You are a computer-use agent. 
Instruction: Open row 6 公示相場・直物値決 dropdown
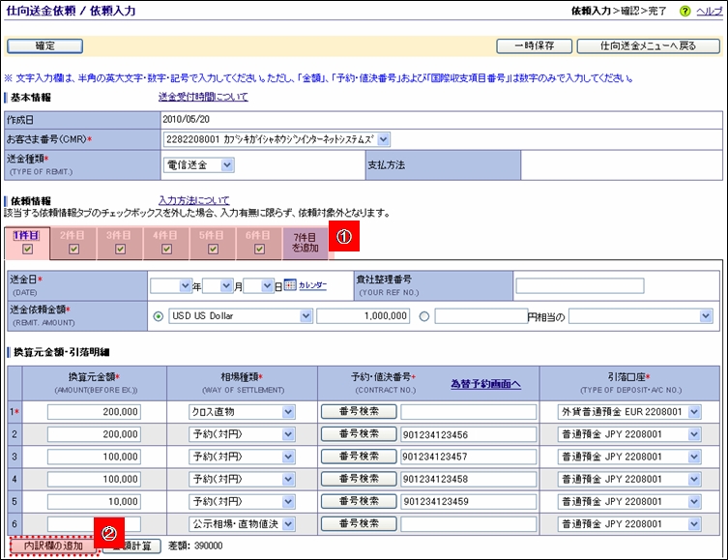(x=242, y=524)
